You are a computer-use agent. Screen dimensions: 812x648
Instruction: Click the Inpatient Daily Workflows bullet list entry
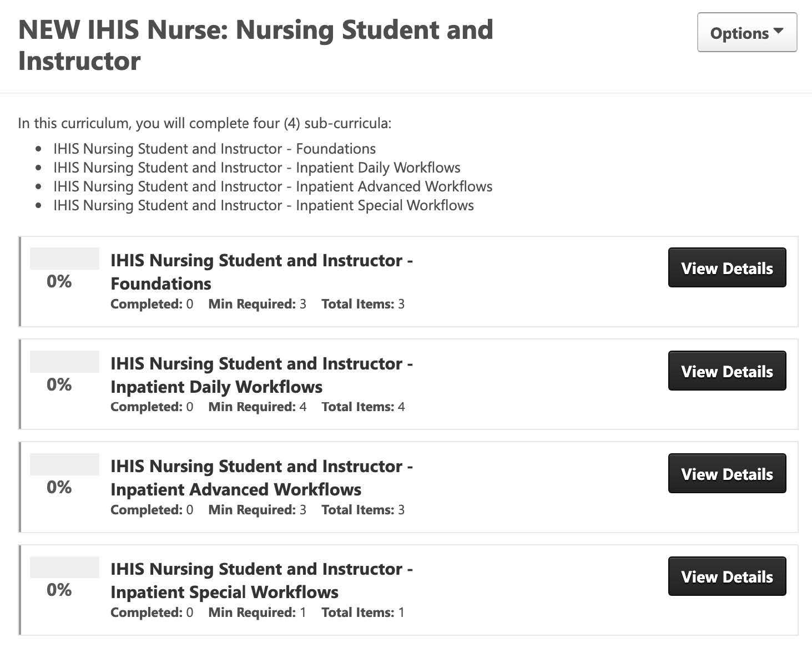[x=256, y=168]
